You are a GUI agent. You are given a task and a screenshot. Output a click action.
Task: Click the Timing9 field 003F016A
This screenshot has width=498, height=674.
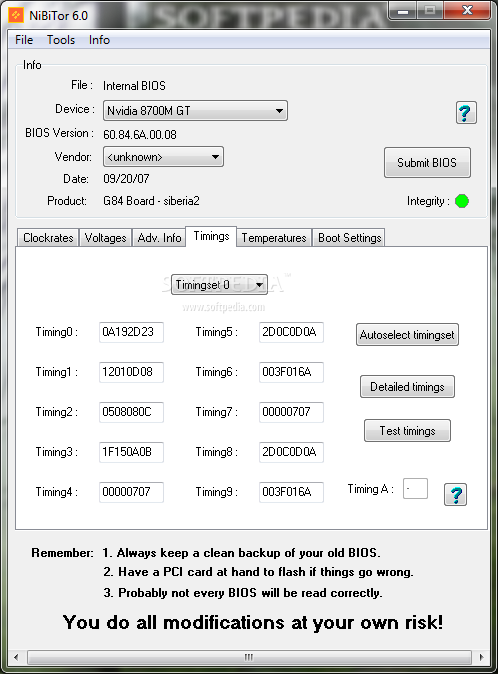[291, 492]
